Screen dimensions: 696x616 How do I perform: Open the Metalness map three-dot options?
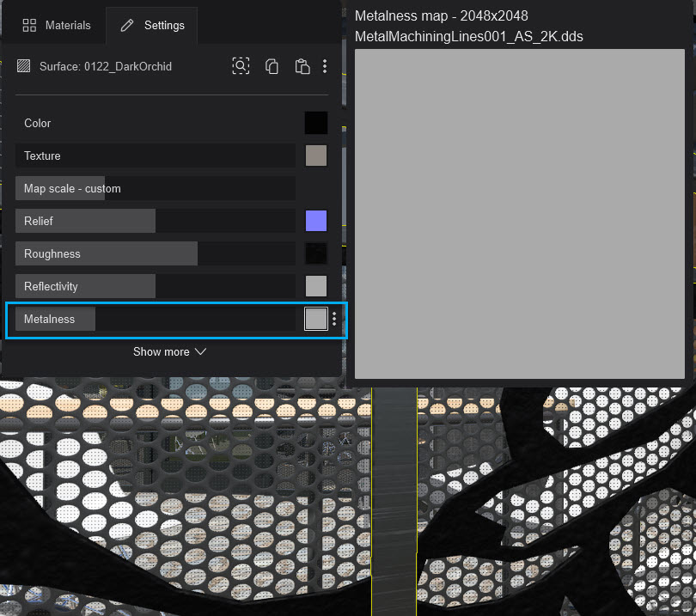tap(334, 319)
